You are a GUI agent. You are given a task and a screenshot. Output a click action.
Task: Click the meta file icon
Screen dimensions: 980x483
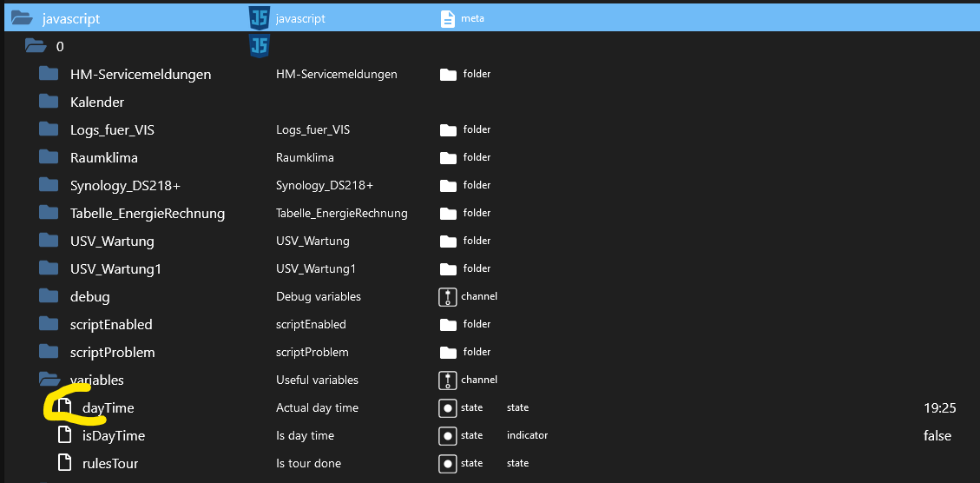448,18
